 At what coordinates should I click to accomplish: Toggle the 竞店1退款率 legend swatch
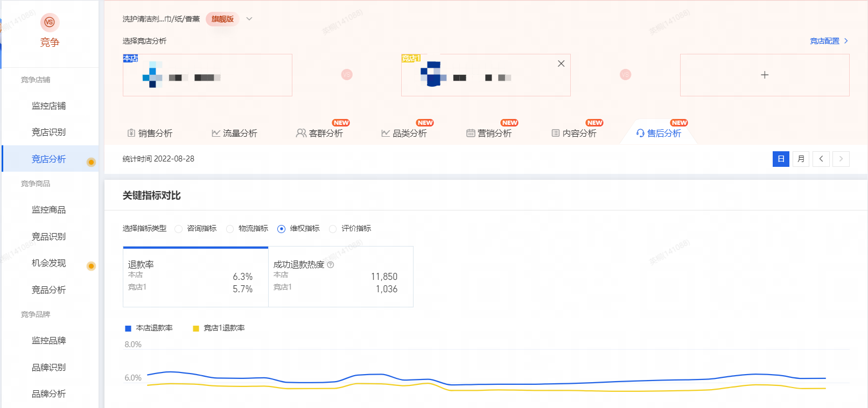(196, 328)
